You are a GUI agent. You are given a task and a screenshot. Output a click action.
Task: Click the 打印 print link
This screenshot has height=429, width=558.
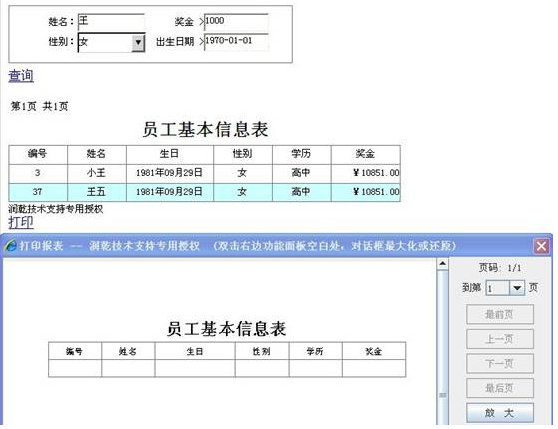tap(21, 222)
